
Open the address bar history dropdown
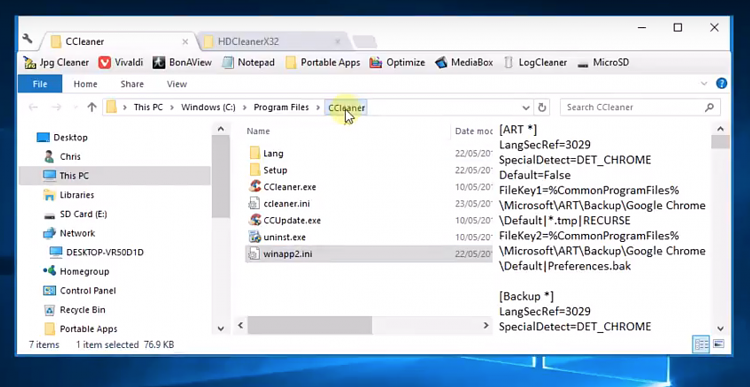tap(526, 108)
